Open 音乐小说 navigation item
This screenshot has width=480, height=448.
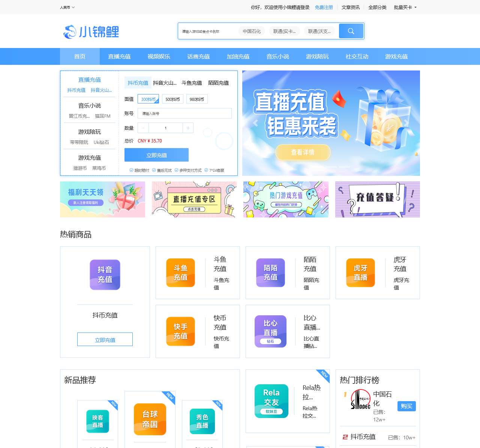[x=277, y=56]
